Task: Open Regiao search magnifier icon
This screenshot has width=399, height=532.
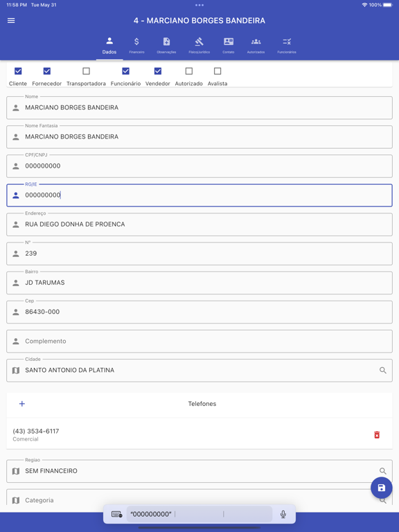Action: [x=382, y=471]
